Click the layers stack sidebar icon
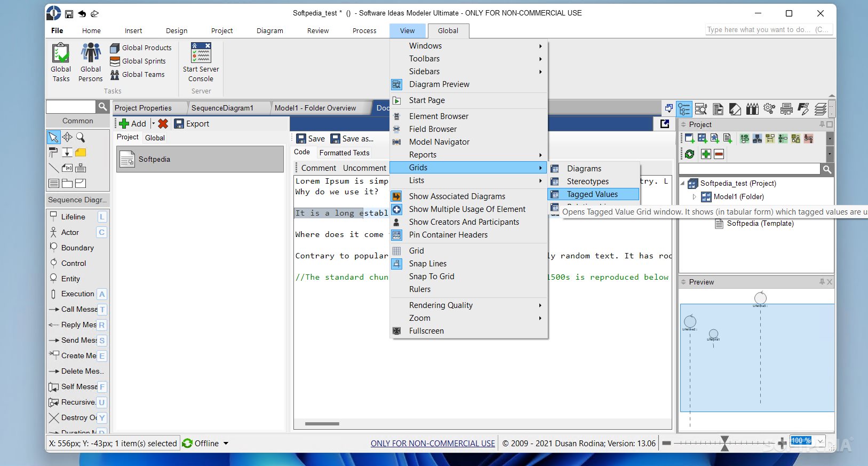This screenshot has width=868, height=466. (821, 109)
